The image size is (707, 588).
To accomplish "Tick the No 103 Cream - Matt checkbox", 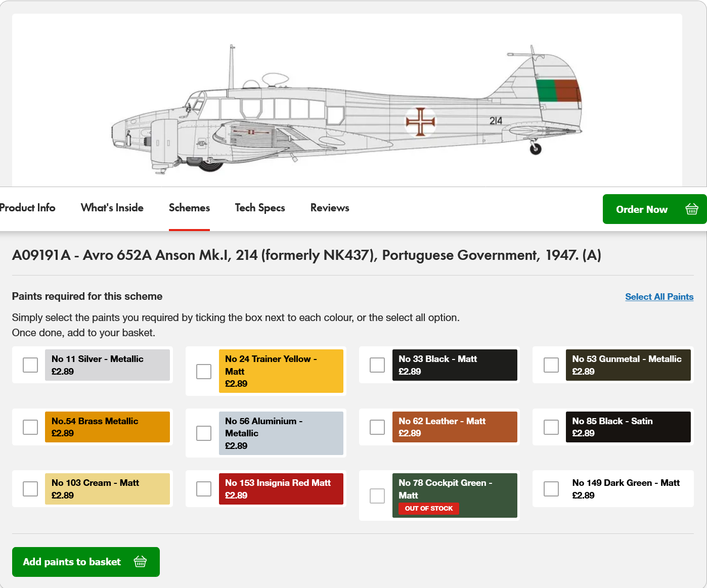I will pos(30,489).
